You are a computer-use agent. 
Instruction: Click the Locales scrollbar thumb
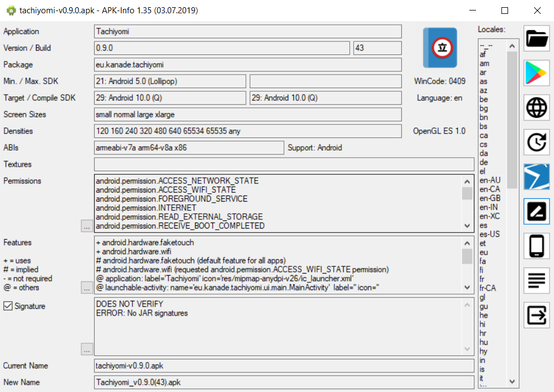(x=512, y=120)
